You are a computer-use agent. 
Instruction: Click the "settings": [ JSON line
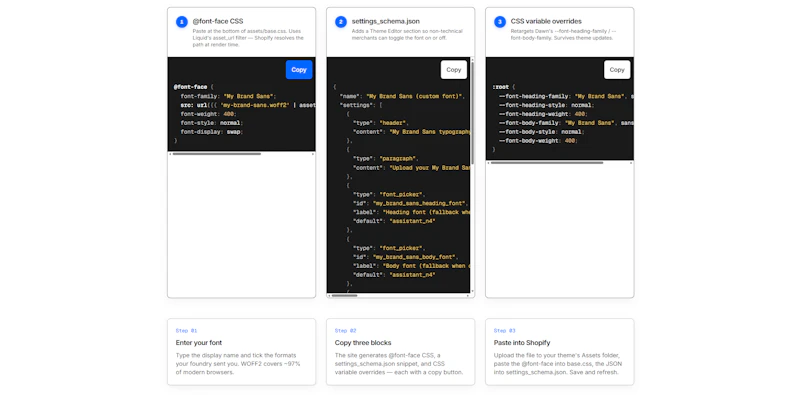pyautogui.click(x=361, y=105)
